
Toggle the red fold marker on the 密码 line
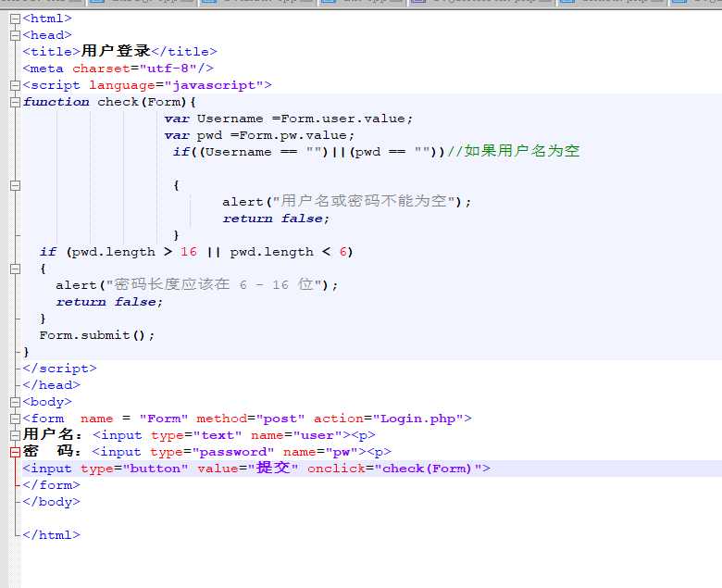pyautogui.click(x=15, y=452)
